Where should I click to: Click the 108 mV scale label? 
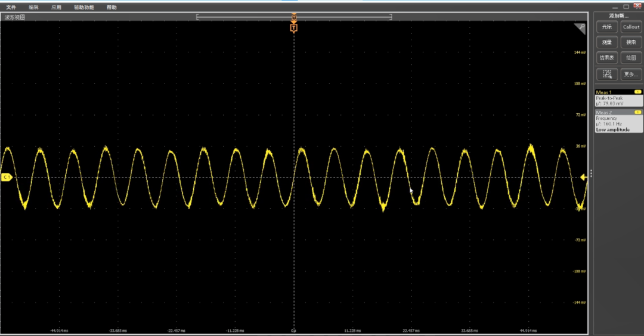tap(580, 83)
